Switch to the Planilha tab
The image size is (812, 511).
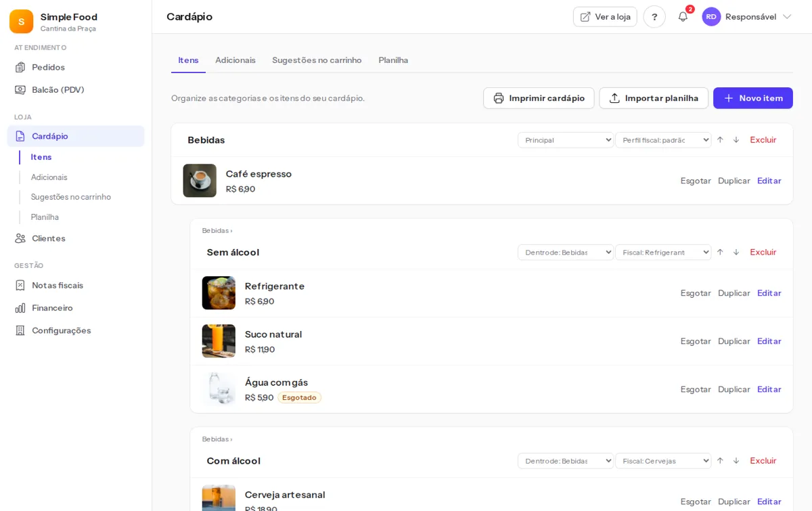(393, 60)
